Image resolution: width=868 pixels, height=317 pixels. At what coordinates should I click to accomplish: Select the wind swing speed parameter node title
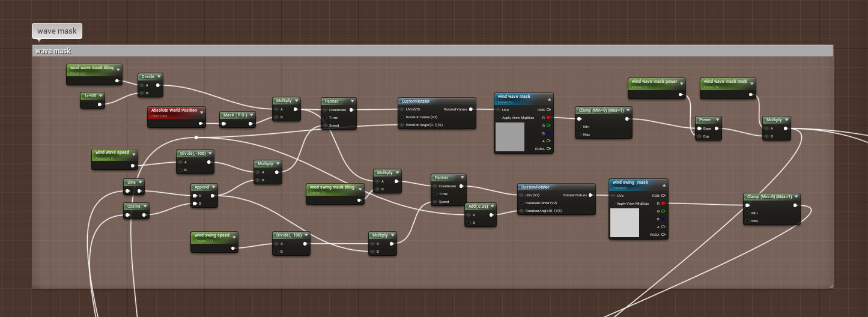(x=211, y=235)
